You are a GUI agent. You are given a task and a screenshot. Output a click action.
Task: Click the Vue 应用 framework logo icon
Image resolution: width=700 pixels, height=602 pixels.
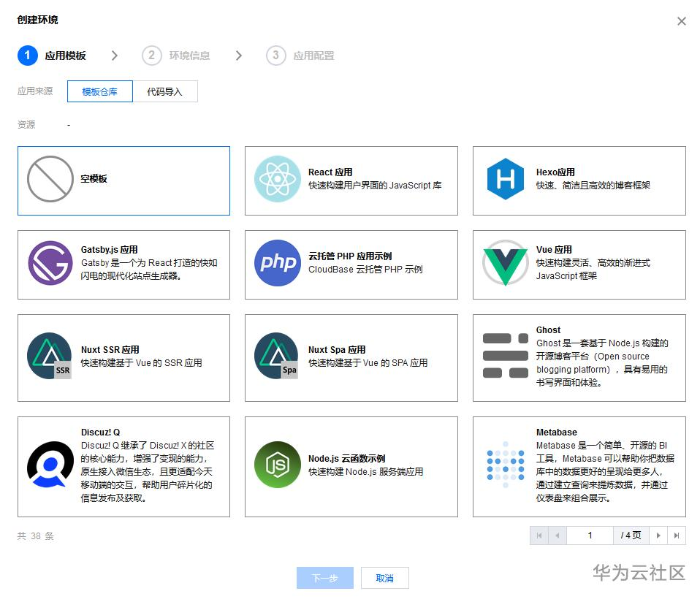tap(504, 263)
